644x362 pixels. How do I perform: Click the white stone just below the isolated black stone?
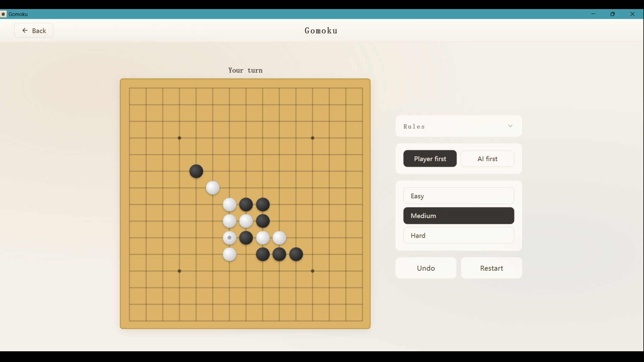click(213, 188)
